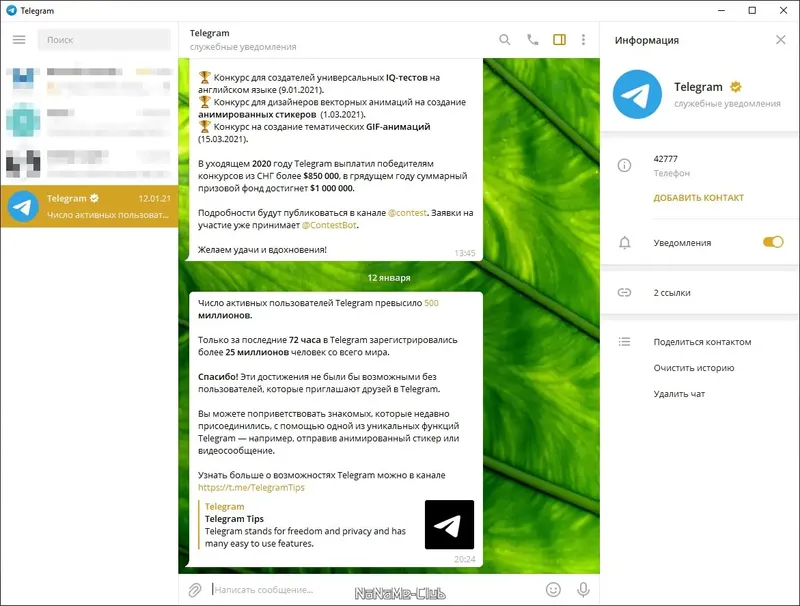Click the Телефон label
The image size is (800, 606).
click(x=671, y=173)
